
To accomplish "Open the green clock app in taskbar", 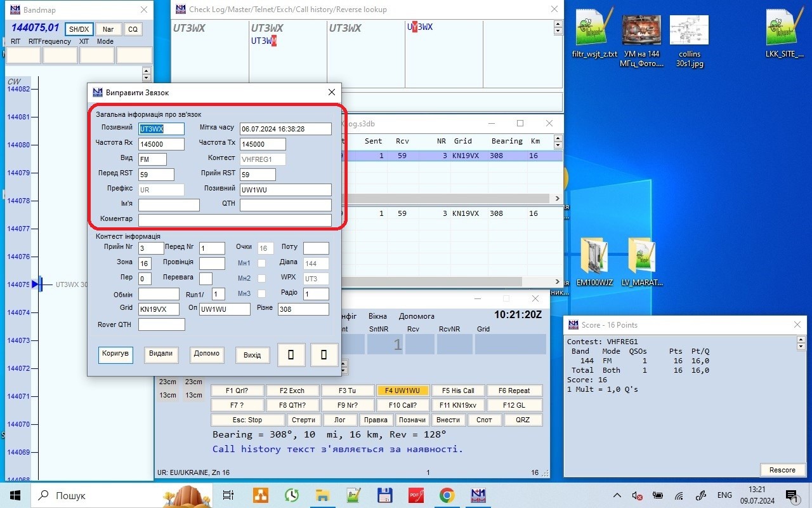I will 291,495.
